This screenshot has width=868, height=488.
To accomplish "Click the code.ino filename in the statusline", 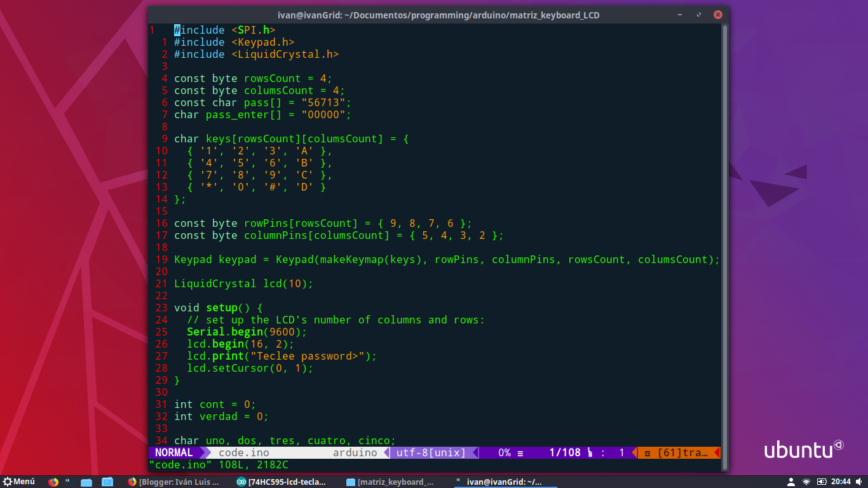I will click(243, 452).
